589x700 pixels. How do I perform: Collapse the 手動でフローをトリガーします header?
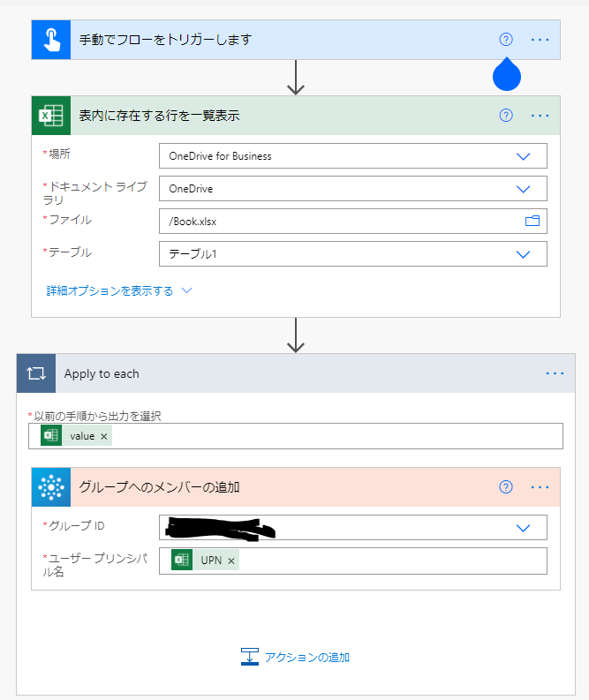[296, 40]
